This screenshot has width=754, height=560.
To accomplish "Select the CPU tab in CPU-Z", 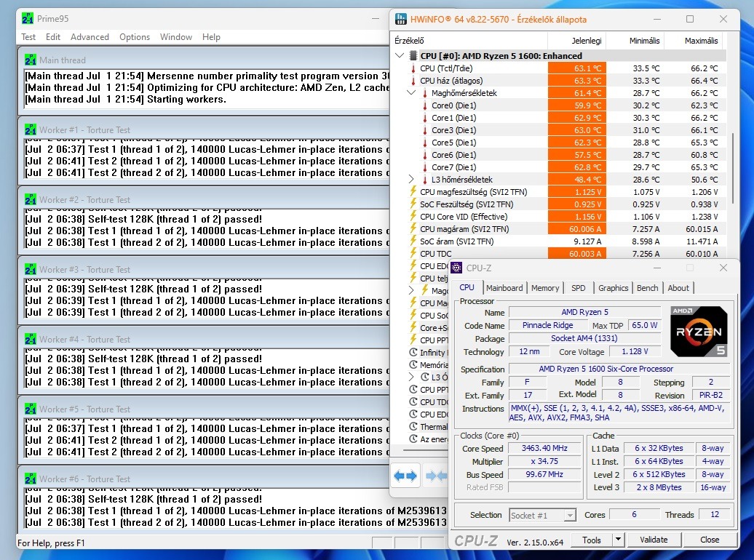I will (x=467, y=287).
